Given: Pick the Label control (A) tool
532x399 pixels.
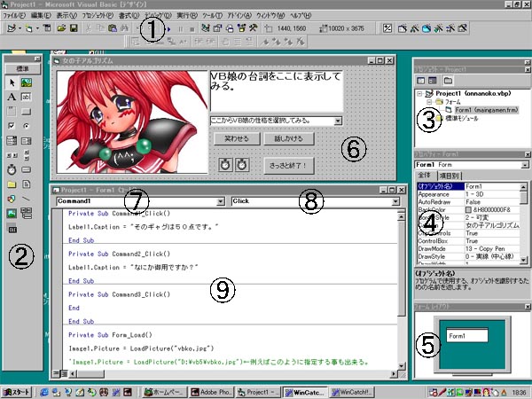Looking at the screenshot, I should pos(12,96).
